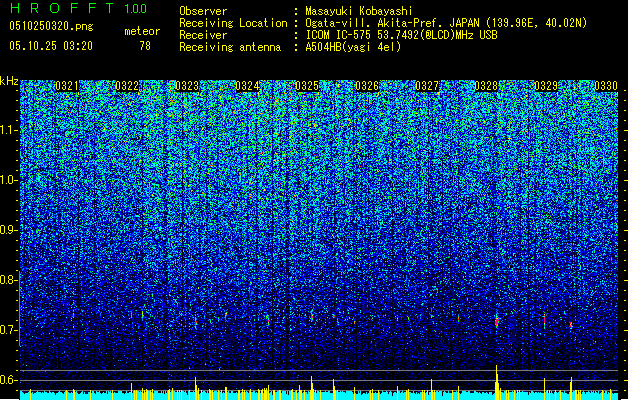Click the 0.8 kHz axis label
The width and height of the screenshot is (629, 400).
coord(9,280)
